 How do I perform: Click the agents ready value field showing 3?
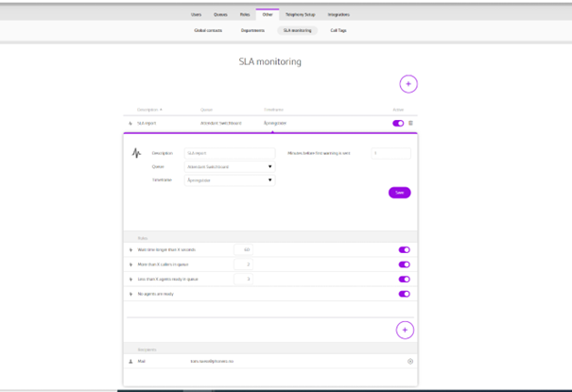click(x=243, y=279)
